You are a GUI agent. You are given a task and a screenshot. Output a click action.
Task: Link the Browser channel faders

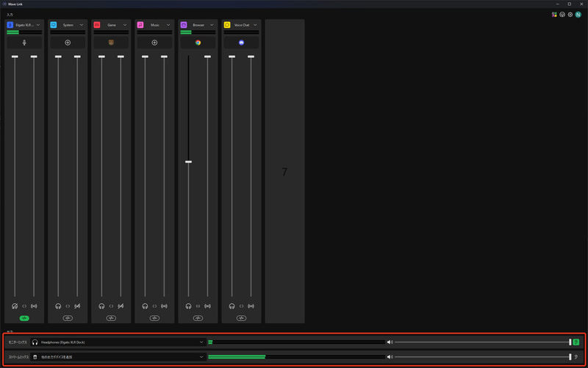(198, 306)
